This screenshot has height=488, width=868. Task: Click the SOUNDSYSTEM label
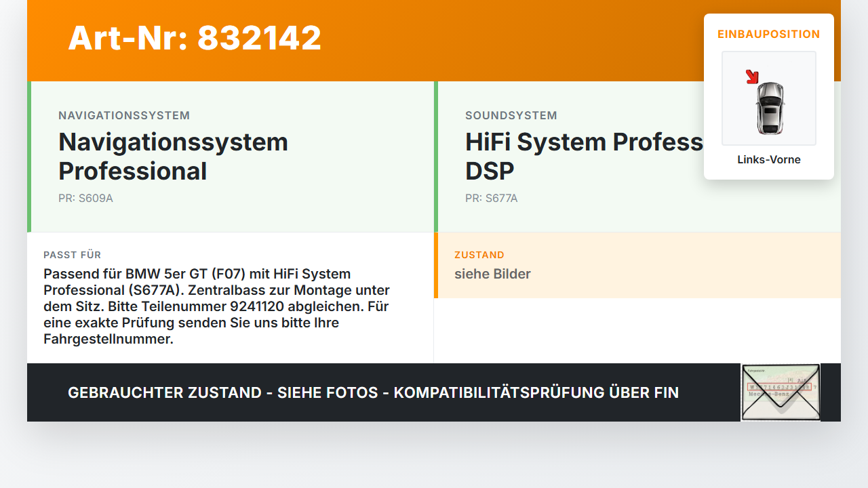click(x=511, y=116)
